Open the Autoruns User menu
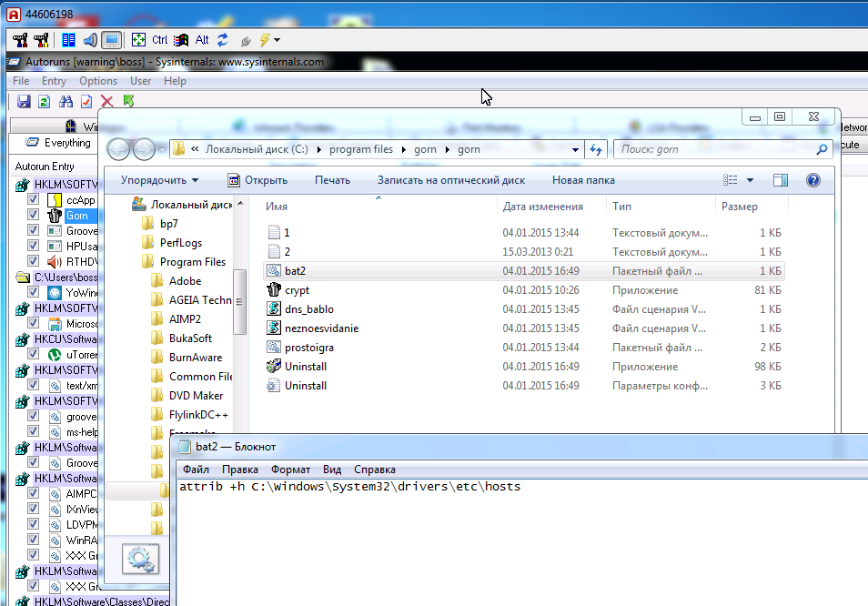Screen dimensions: 868x606 coord(141,81)
